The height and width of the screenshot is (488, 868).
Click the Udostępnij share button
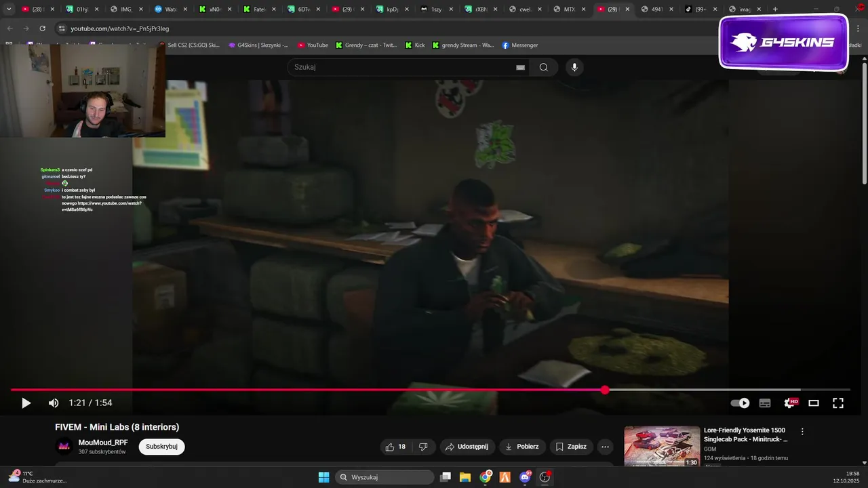(x=467, y=447)
